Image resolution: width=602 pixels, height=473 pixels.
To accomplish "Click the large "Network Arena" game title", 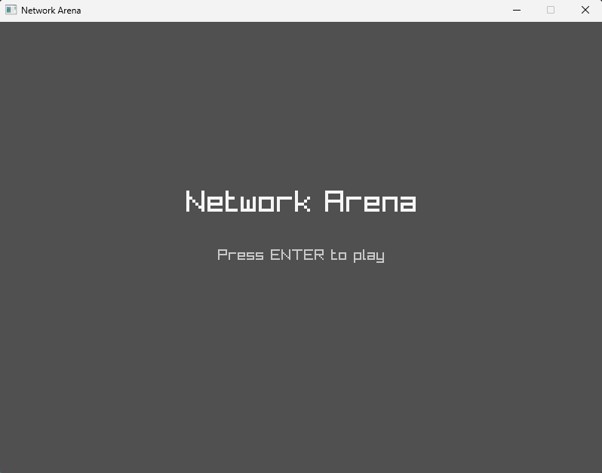I will pyautogui.click(x=301, y=201).
